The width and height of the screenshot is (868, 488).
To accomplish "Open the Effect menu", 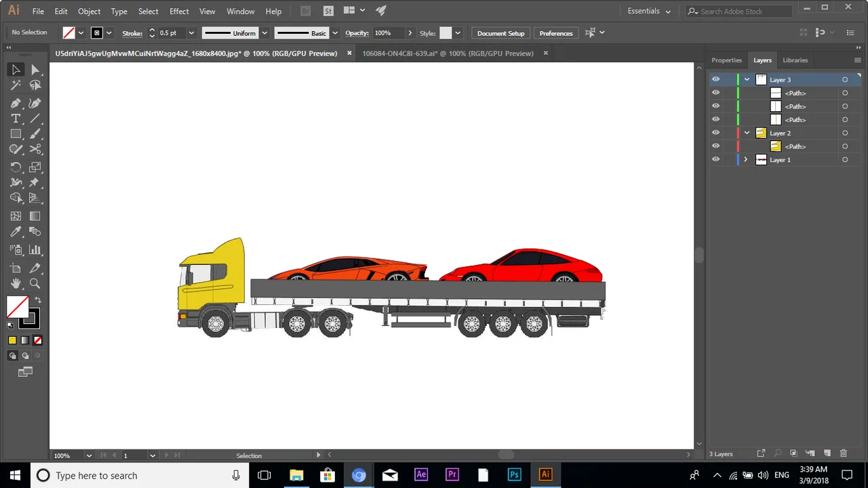I will (179, 12).
